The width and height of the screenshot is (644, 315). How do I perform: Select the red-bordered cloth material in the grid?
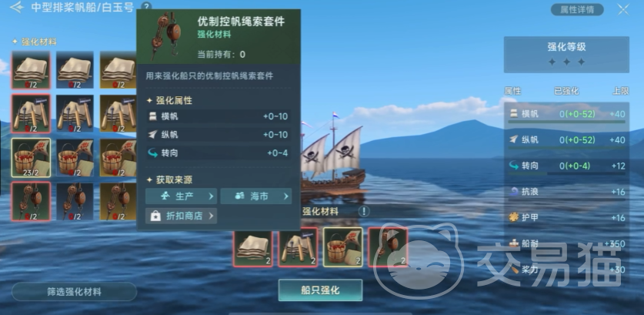31,70
